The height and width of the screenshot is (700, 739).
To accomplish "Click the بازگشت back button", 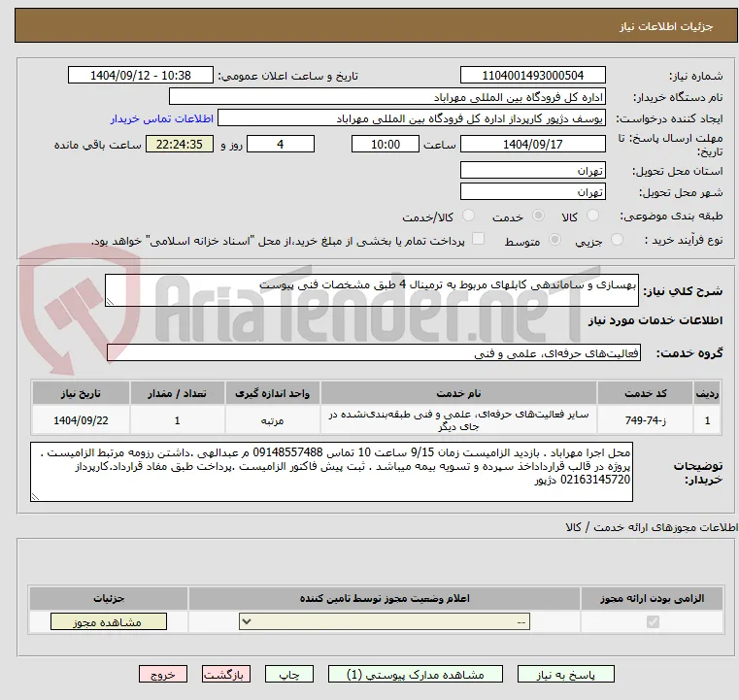I will (226, 675).
